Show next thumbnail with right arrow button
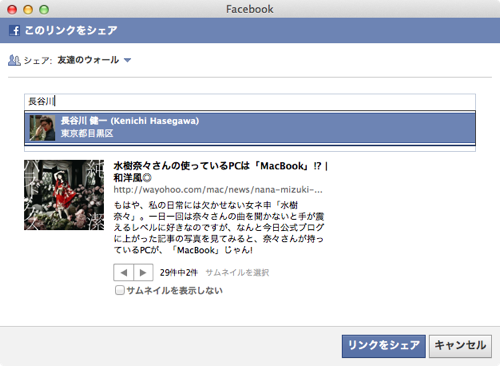 (x=143, y=273)
